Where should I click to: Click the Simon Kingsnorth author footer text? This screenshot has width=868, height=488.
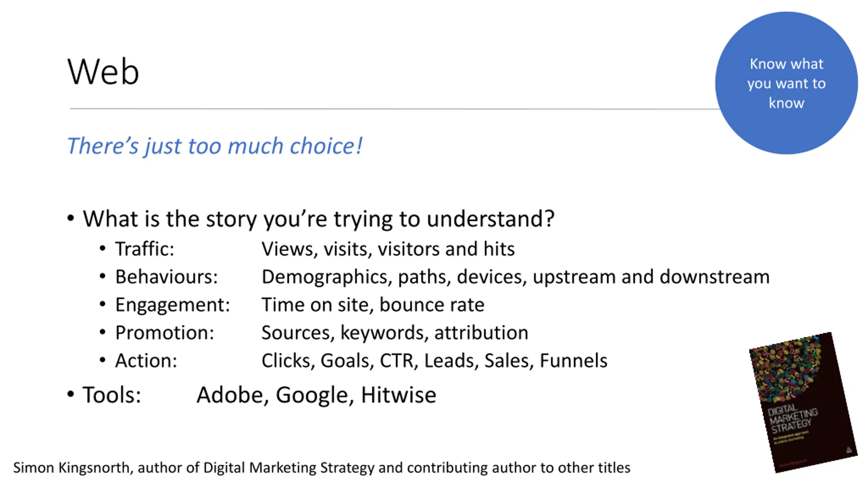pyautogui.click(x=321, y=468)
